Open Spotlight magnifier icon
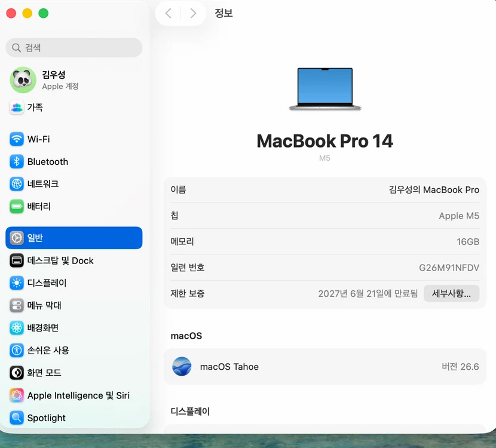Image resolution: width=496 pixels, height=448 pixels. [x=17, y=418]
